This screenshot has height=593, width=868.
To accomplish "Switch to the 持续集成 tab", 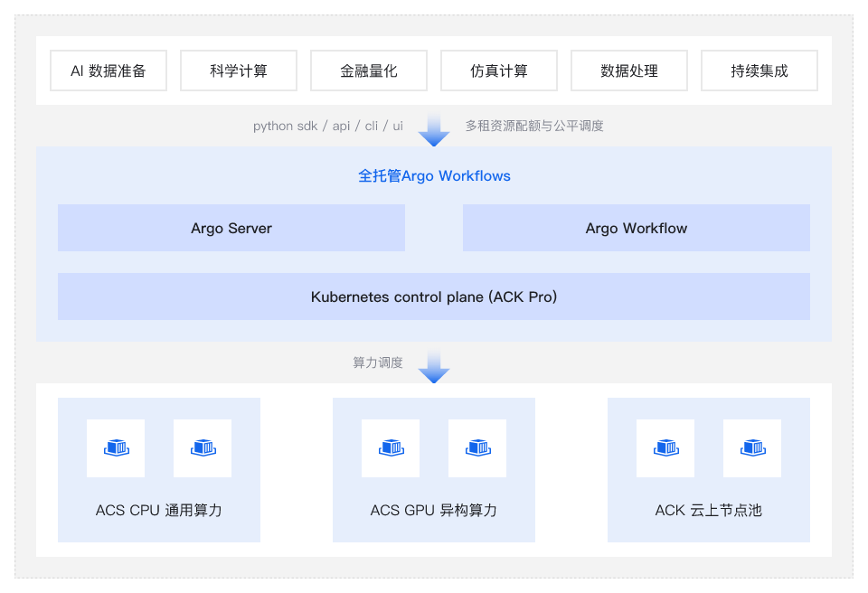I will point(759,70).
